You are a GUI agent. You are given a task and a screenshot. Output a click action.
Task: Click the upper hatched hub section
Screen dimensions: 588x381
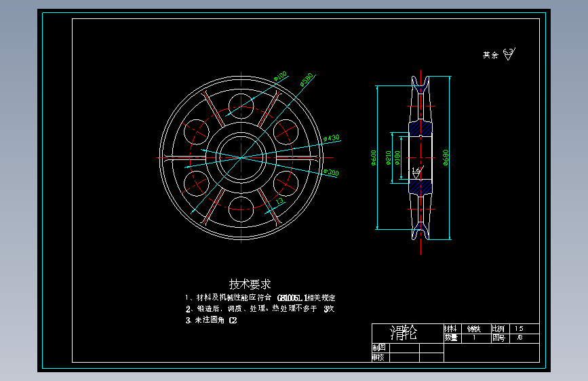click(x=420, y=129)
